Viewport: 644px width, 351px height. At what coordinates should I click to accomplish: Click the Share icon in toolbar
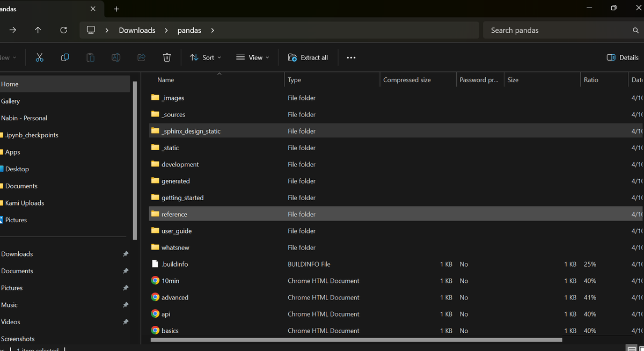point(142,57)
